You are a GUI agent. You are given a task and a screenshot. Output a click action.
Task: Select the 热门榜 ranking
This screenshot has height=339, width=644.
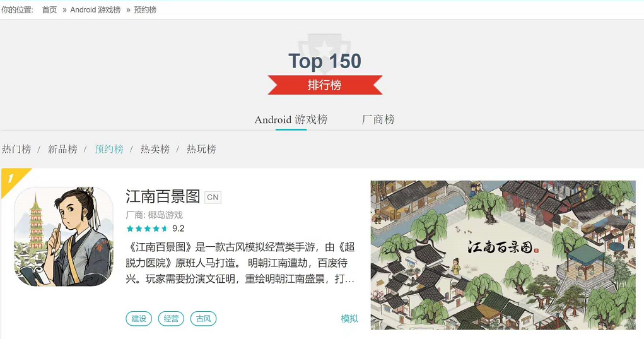[x=16, y=149]
